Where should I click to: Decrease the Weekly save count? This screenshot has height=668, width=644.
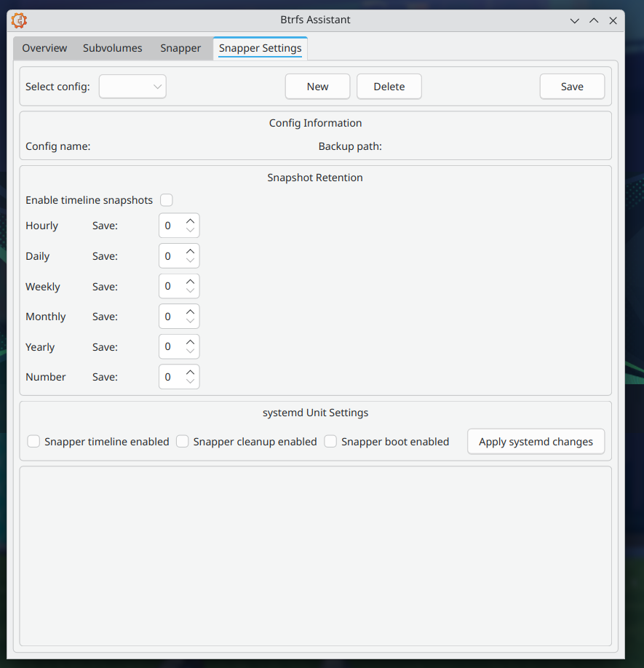click(191, 290)
